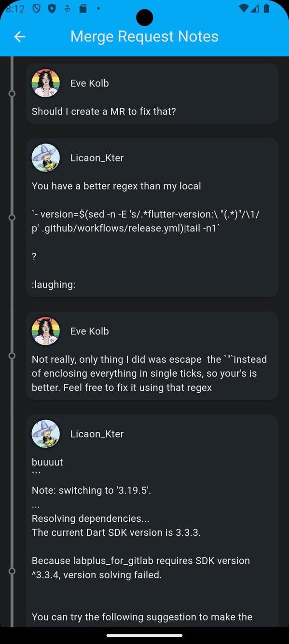Click the back arrow to leave notes
The image size is (289, 644).
(19, 37)
